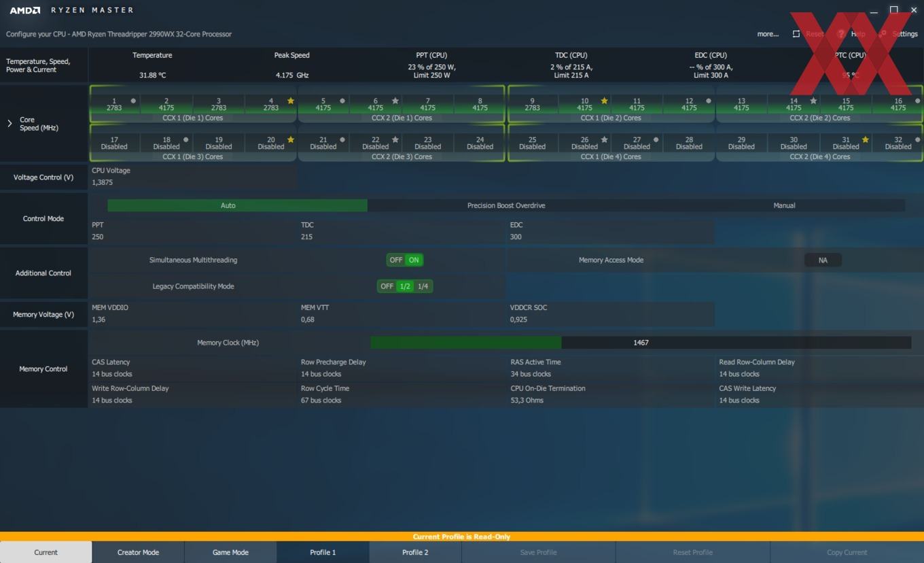Screen dimensions: 924x563
Task: Click the gray star on core 26
Action: point(604,139)
